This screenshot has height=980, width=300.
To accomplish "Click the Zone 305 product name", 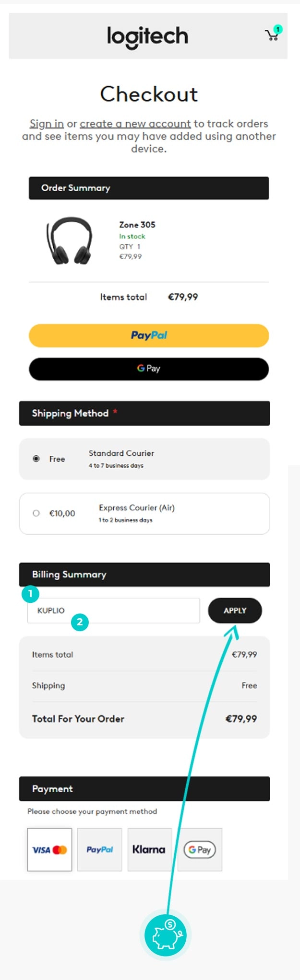I will tap(137, 224).
